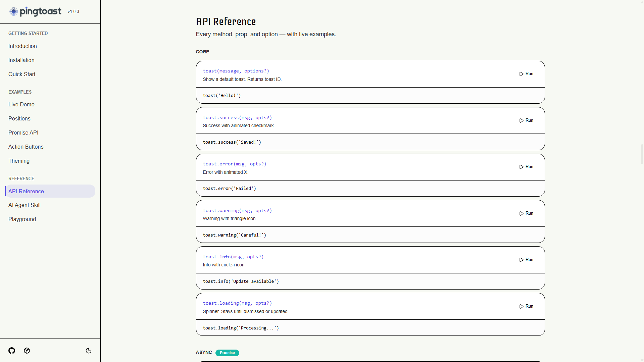644x362 pixels.
Task: Click the toast(message, options?) signature
Action: point(236,71)
